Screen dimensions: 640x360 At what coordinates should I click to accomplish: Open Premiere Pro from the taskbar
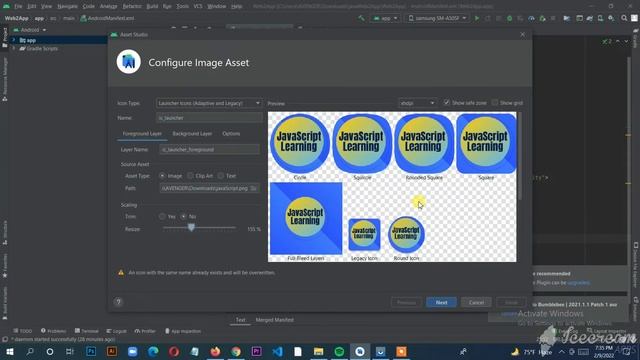[x=257, y=351]
